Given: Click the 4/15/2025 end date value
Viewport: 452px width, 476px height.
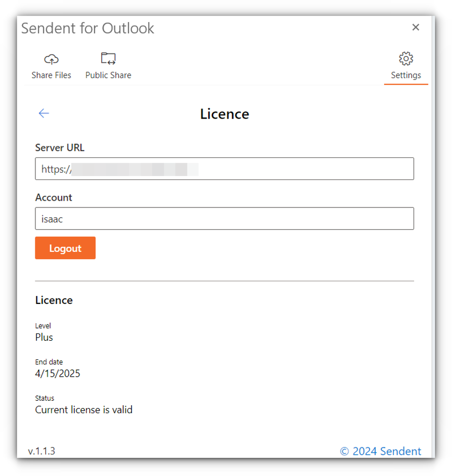Looking at the screenshot, I should click(57, 374).
